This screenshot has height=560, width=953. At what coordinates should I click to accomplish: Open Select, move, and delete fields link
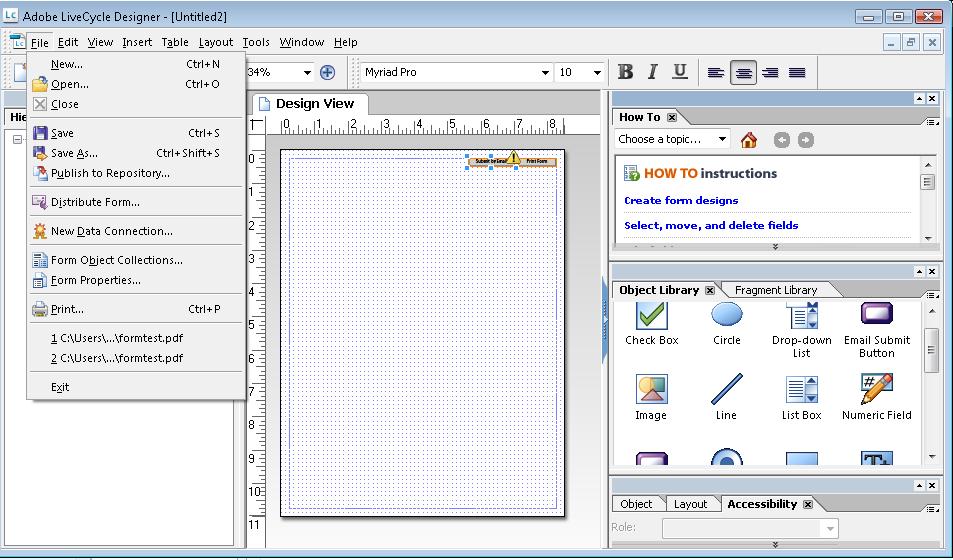coord(711,225)
